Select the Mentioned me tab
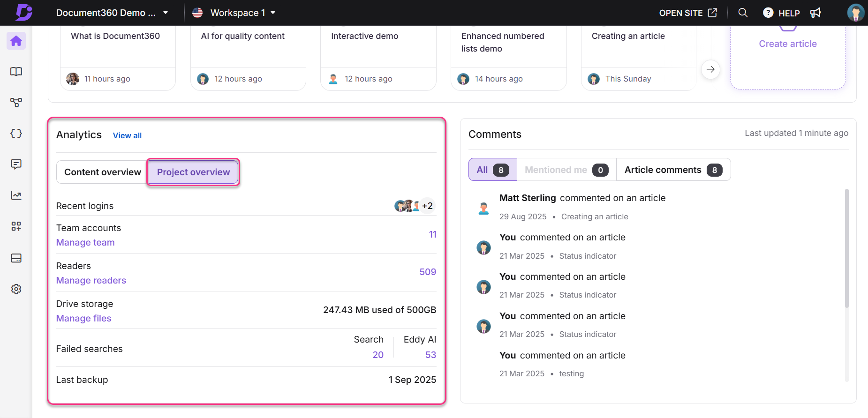868x418 pixels. pos(566,170)
